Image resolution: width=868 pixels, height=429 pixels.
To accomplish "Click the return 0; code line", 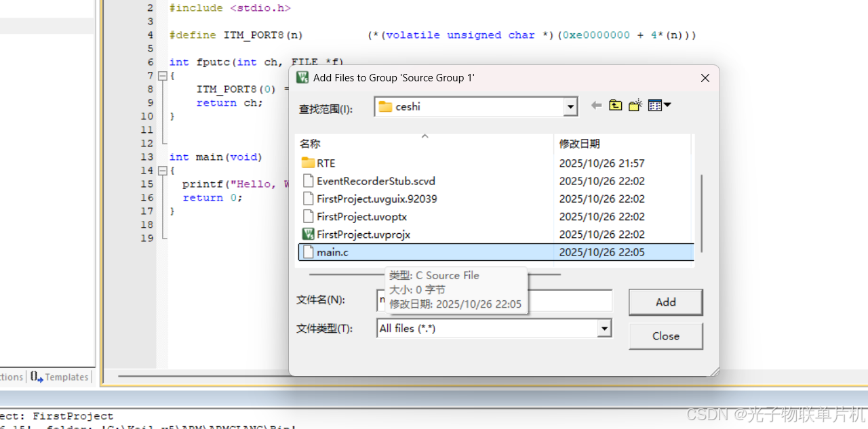I will click(x=212, y=198).
